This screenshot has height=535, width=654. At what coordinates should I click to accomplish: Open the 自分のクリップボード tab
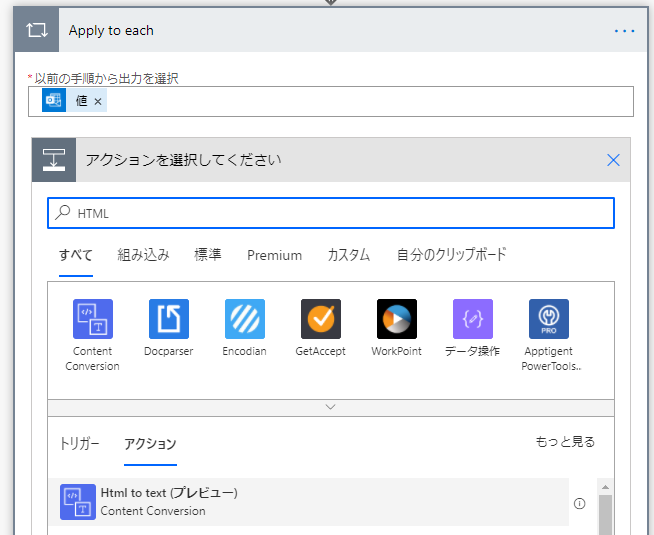[451, 255]
